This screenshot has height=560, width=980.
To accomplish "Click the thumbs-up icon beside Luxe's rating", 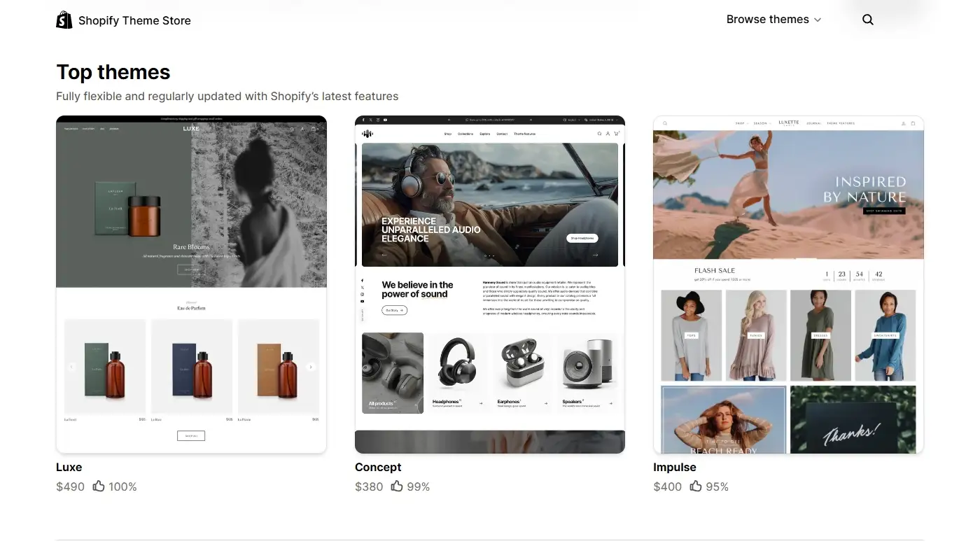I will tap(98, 486).
